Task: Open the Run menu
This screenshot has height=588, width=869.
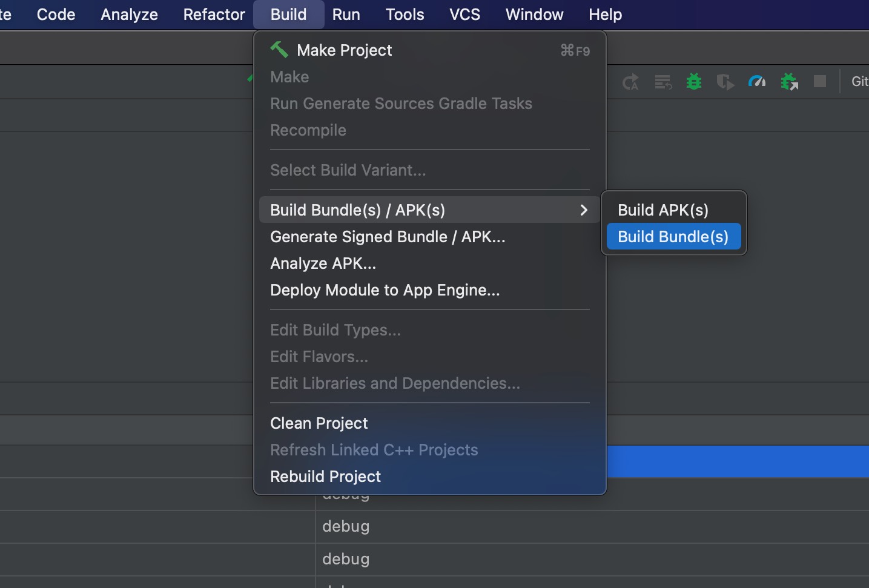Action: pos(346,15)
